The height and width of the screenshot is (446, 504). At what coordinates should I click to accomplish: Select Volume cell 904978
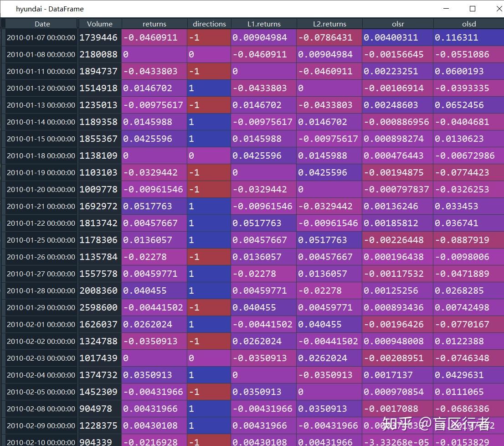100,409
